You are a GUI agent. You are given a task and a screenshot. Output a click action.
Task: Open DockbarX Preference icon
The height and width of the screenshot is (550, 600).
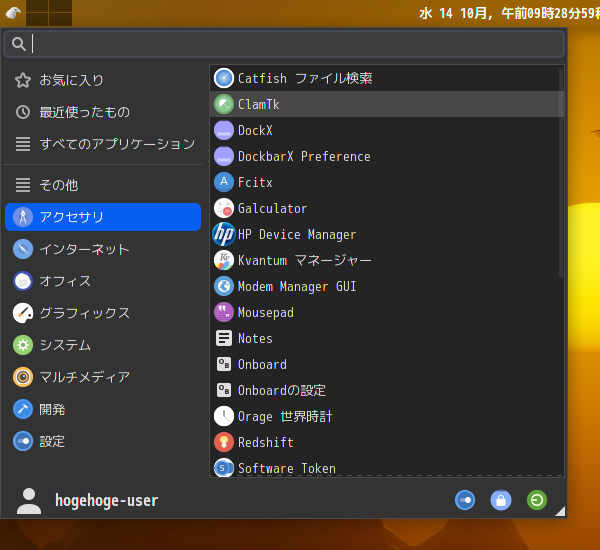tap(224, 156)
